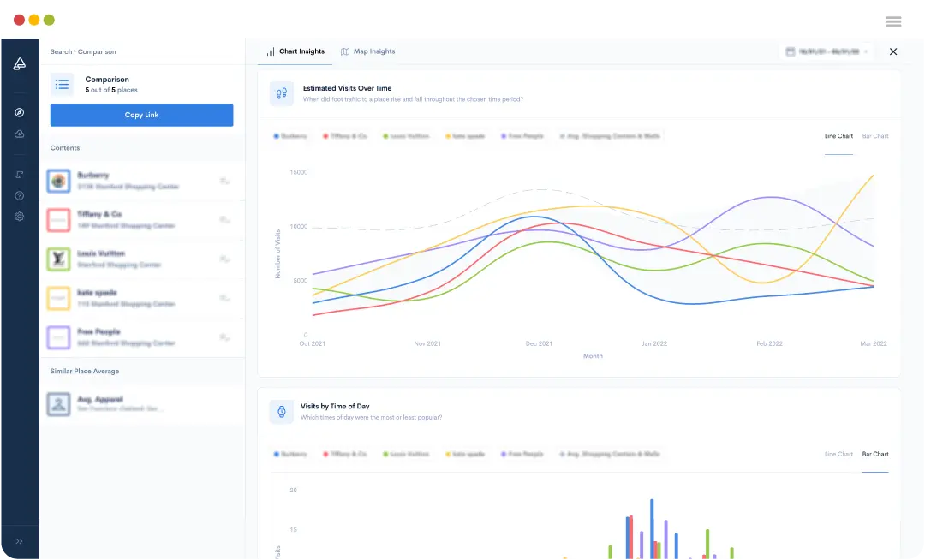Open the hamburger menu at top right
This screenshot has height=560, width=925.
pyautogui.click(x=893, y=21)
